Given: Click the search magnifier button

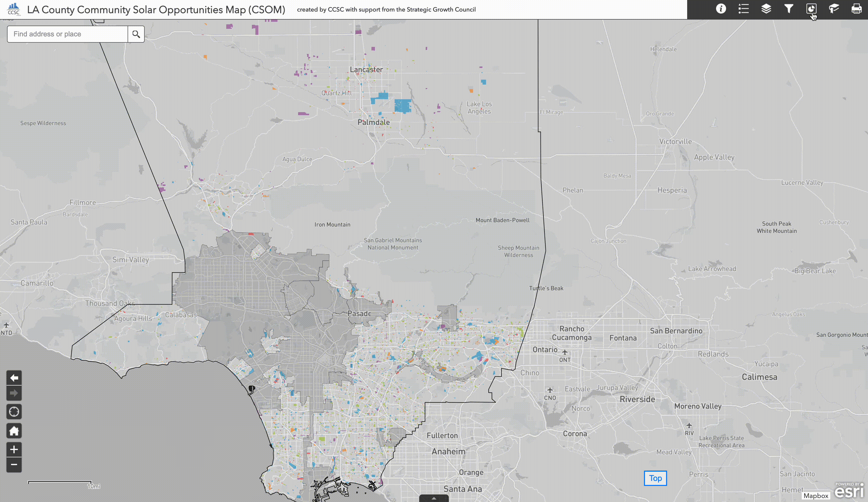Looking at the screenshot, I should pyautogui.click(x=136, y=34).
